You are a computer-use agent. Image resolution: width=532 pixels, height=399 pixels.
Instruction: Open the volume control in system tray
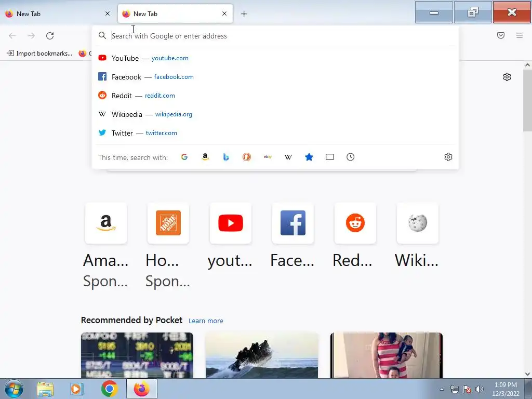[480, 389]
